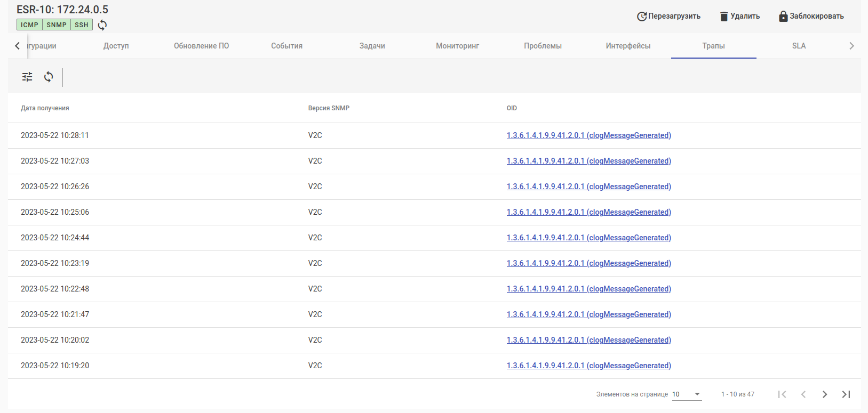
Task: Lock the device with Заблокировать
Action: click(811, 16)
